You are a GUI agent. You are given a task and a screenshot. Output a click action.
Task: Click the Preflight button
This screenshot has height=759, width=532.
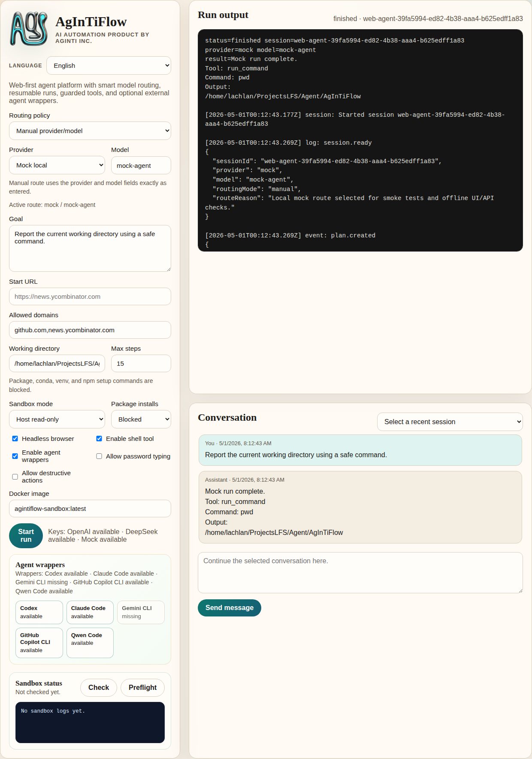[x=142, y=688]
